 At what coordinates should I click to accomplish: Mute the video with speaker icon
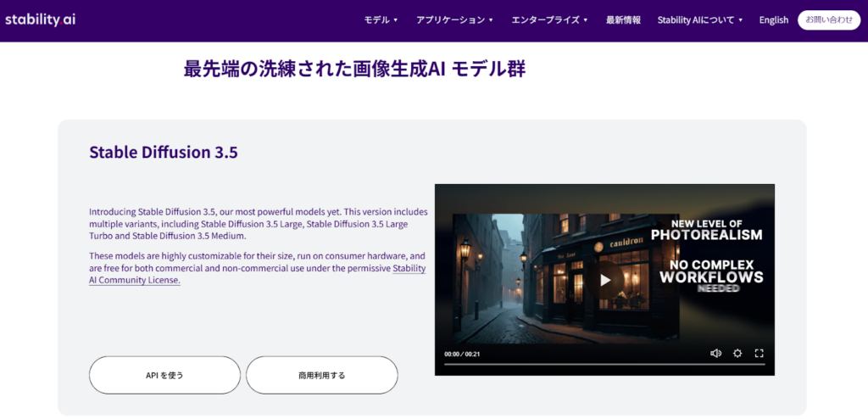[x=715, y=353]
